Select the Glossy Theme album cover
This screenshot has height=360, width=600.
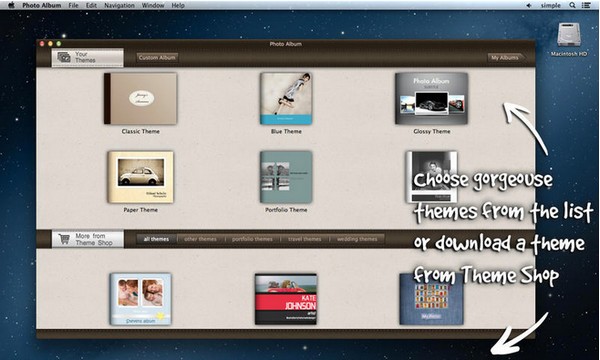(432, 99)
